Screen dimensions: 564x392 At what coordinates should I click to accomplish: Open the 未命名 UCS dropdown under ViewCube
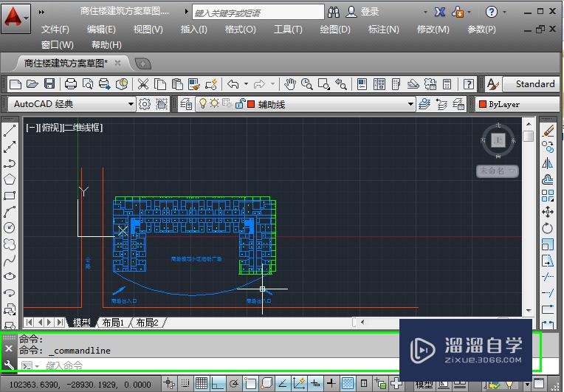point(498,171)
